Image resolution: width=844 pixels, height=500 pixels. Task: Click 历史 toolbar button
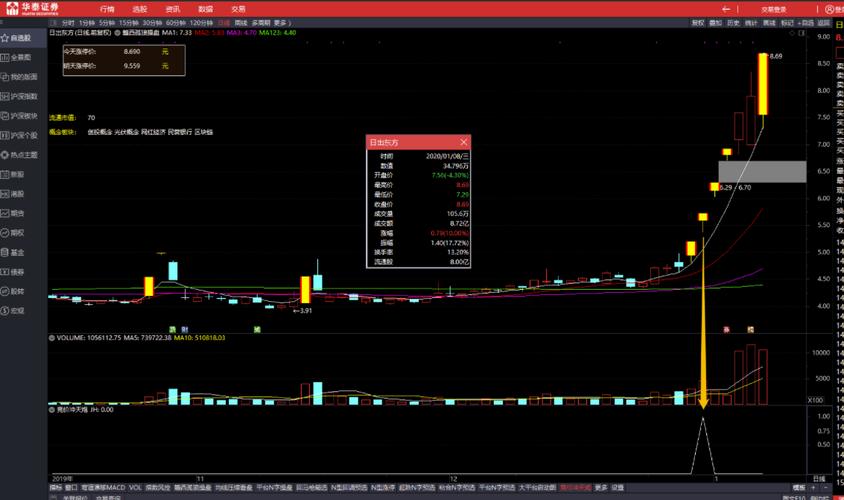[733, 23]
